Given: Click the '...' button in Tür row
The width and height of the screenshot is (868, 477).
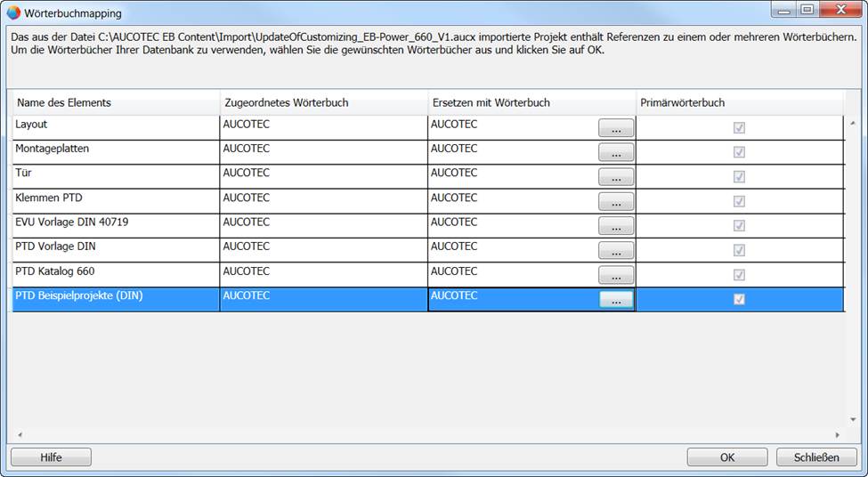Looking at the screenshot, I should pos(616,176).
